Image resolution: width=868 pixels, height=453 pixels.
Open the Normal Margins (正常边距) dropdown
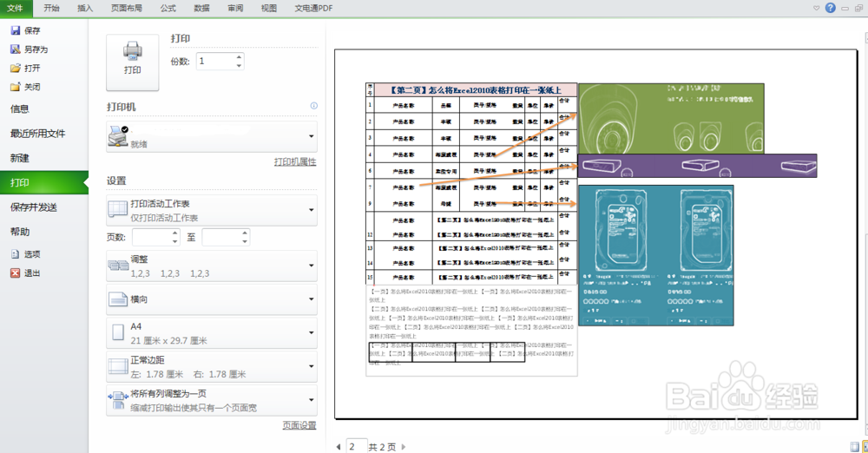(212, 366)
